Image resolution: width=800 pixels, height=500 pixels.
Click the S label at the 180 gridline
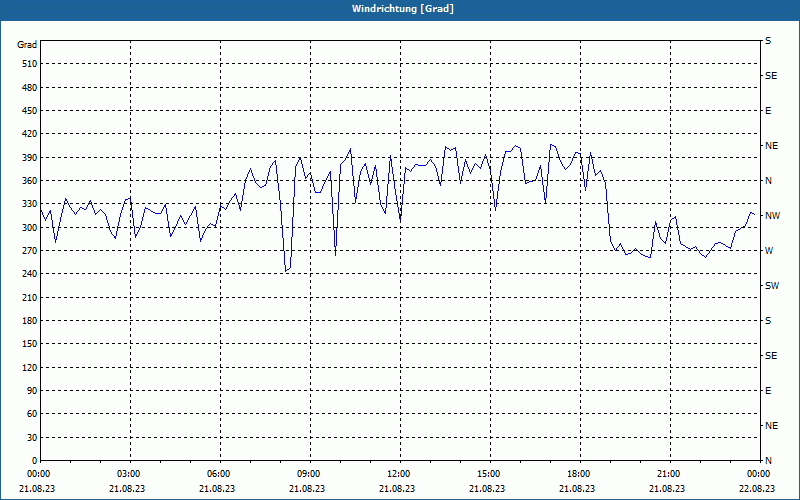768,321
